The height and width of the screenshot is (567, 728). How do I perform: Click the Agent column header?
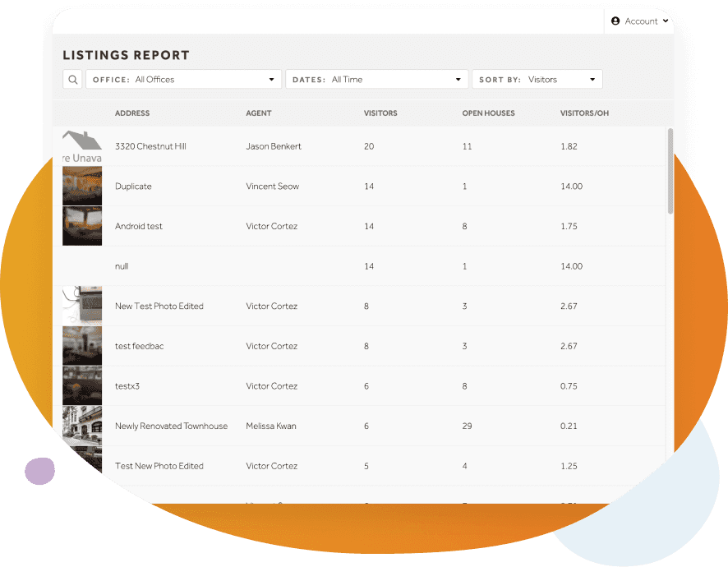tap(258, 113)
